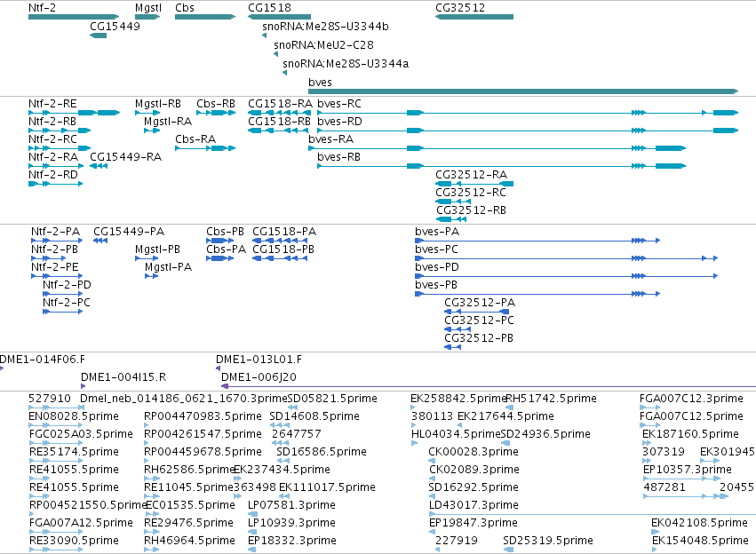Viewport: 756px width, 554px height.
Task: Click EST LD43017.3prime
Action: pyautogui.click(x=473, y=505)
